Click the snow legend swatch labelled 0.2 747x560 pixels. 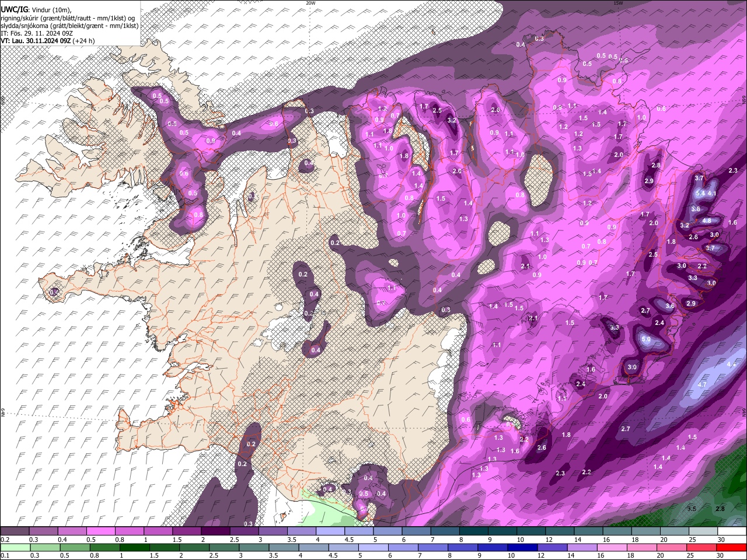pyautogui.click(x=15, y=531)
